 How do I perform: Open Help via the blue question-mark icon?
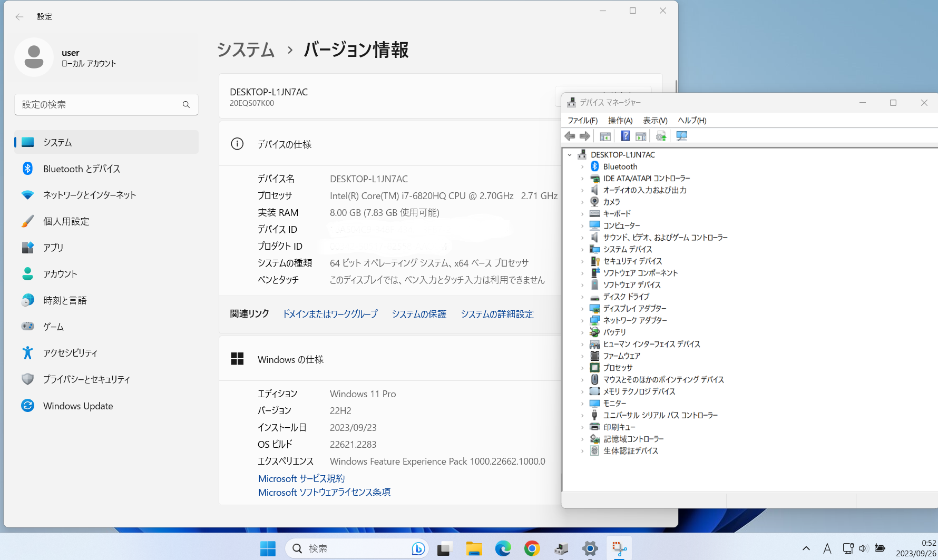click(625, 136)
